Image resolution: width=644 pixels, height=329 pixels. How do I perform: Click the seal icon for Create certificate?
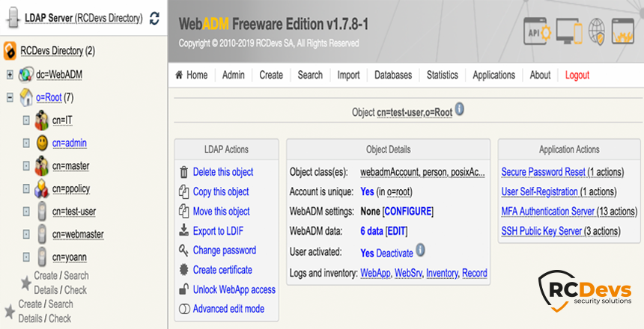click(x=184, y=269)
